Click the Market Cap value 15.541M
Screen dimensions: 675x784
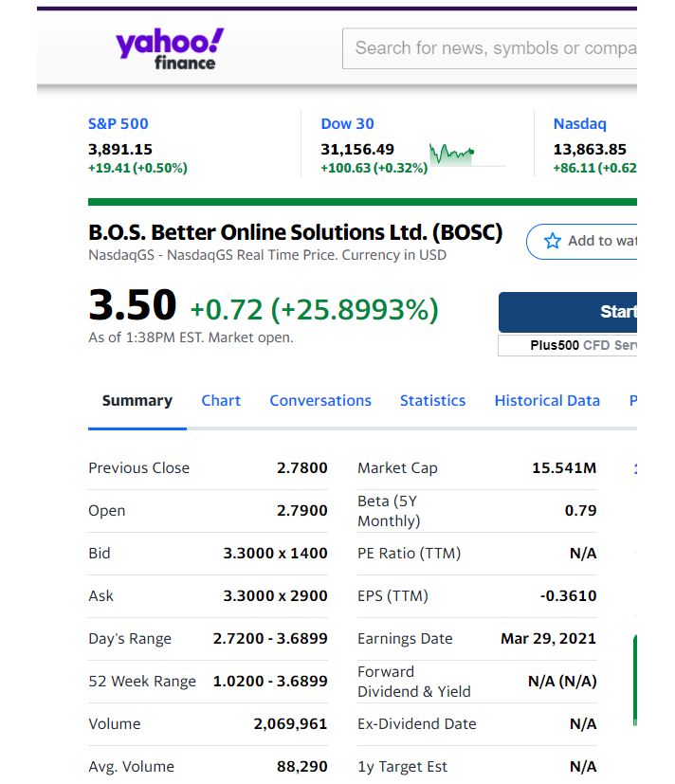pos(564,468)
